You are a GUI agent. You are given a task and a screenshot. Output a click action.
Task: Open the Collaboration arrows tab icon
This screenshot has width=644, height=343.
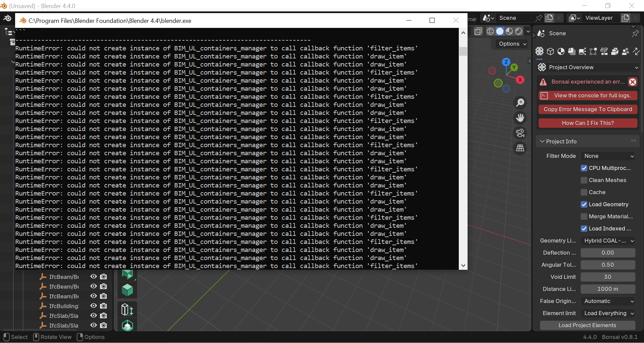point(636,51)
